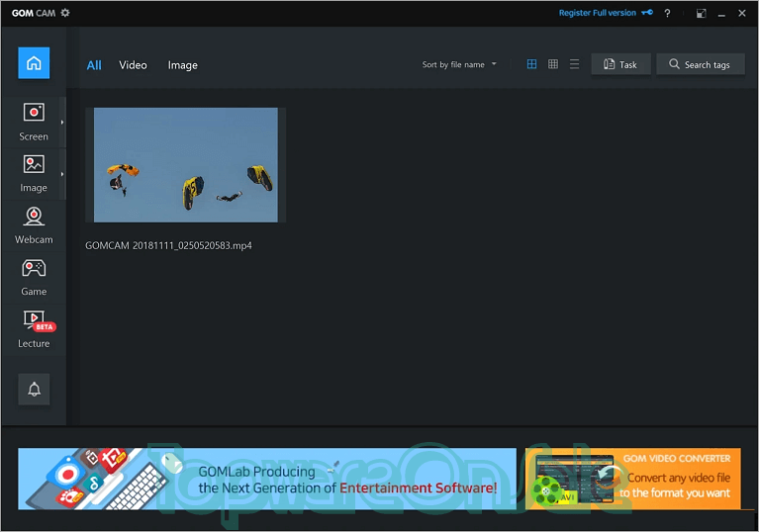The width and height of the screenshot is (759, 532).
Task: Close the GOM Cam window
Action: 742,13
